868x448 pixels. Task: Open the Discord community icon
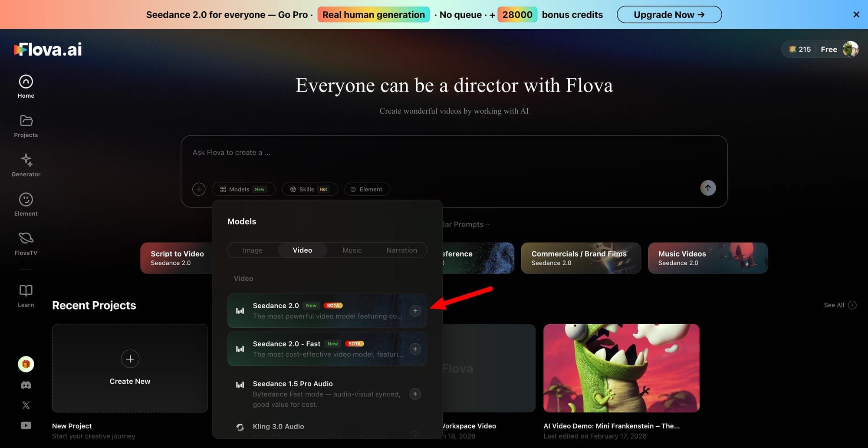[26, 385]
